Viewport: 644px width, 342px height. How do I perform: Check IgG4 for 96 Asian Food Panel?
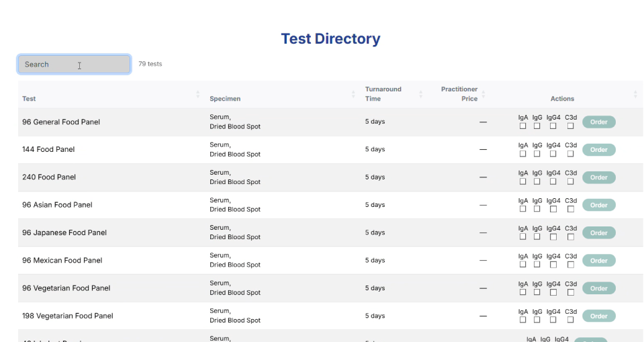click(x=553, y=209)
